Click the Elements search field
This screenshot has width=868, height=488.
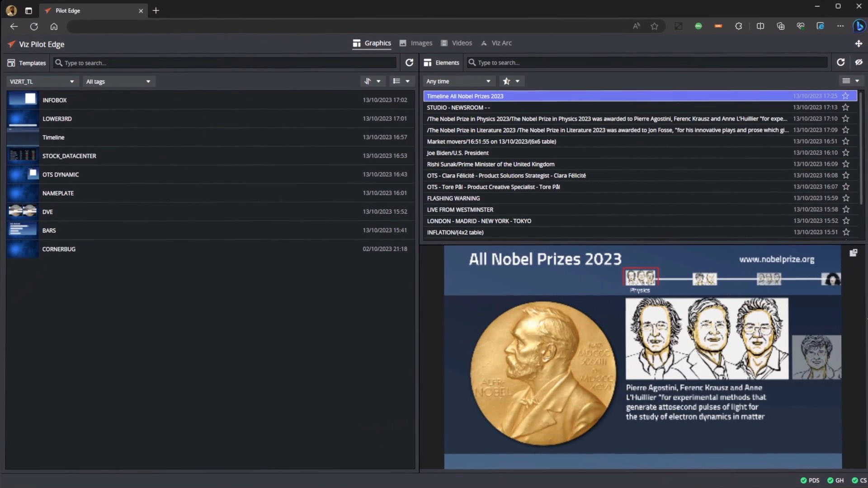[647, 62]
